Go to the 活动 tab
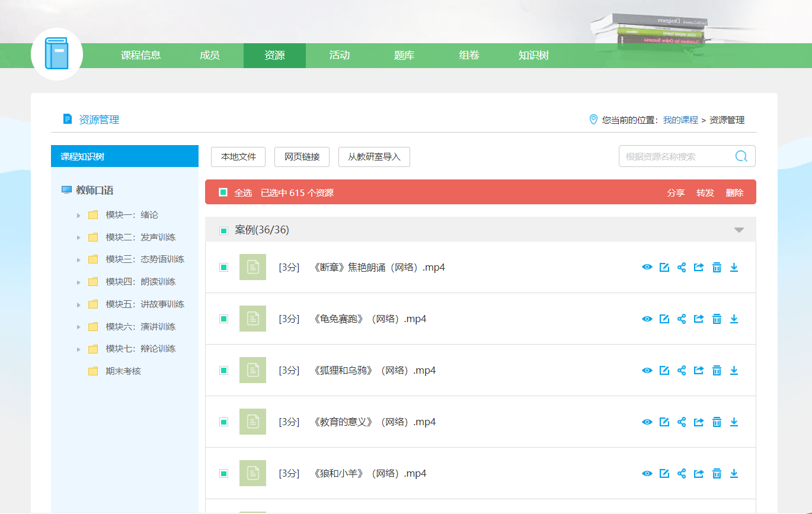The image size is (812, 514). pos(340,56)
